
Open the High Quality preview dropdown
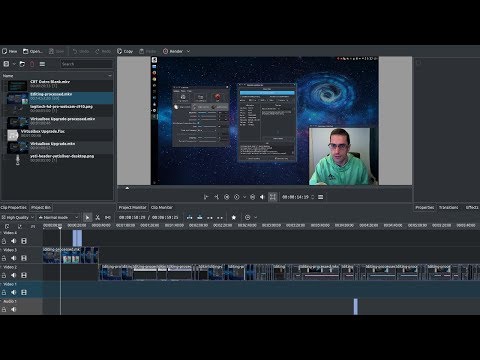(18, 217)
